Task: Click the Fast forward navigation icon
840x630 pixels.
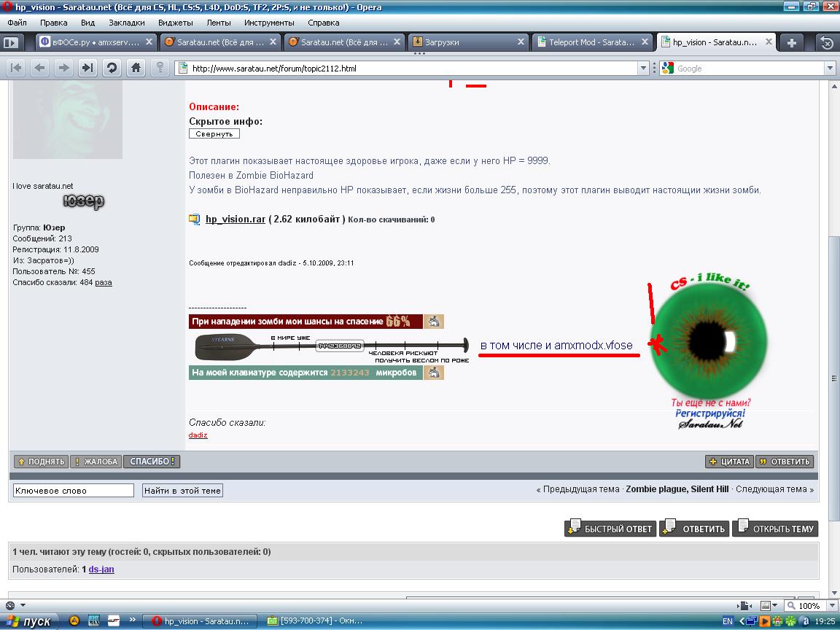Action: click(x=87, y=68)
